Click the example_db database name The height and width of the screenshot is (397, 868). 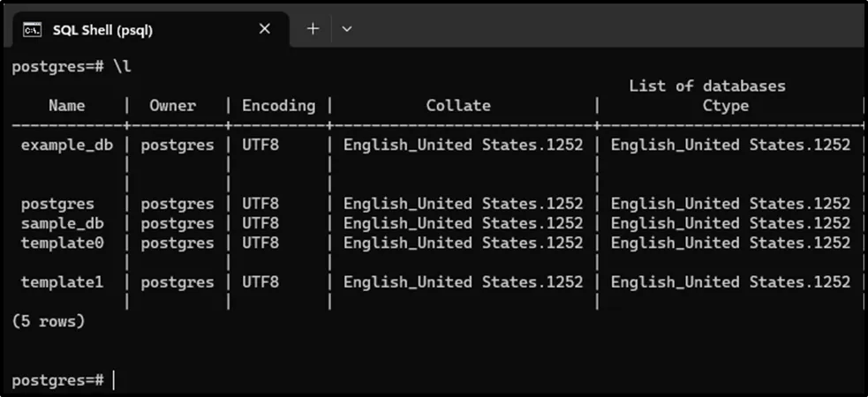[x=67, y=145]
